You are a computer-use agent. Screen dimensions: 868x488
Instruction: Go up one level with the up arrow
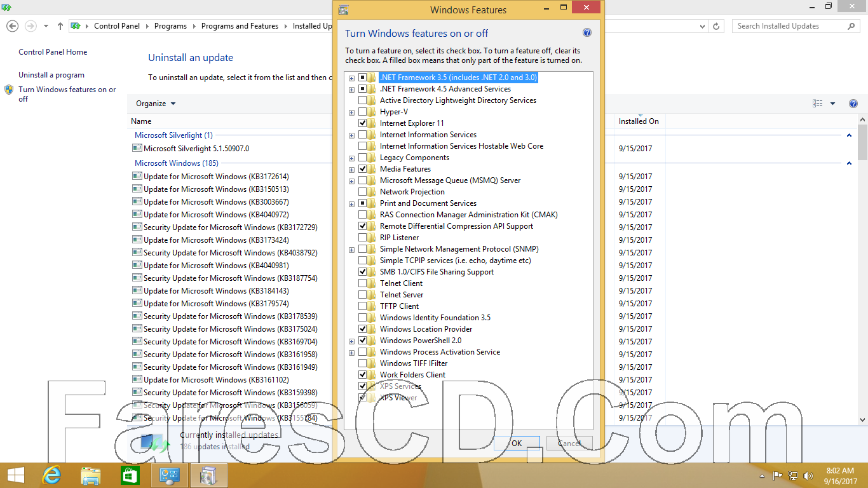pyautogui.click(x=60, y=26)
